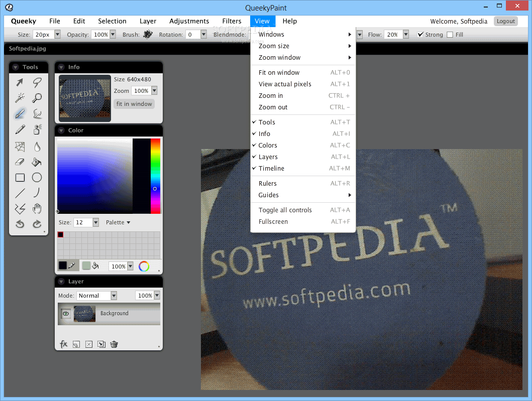Image resolution: width=532 pixels, height=401 pixels.
Task: Select the curve line tool
Action: [37, 193]
